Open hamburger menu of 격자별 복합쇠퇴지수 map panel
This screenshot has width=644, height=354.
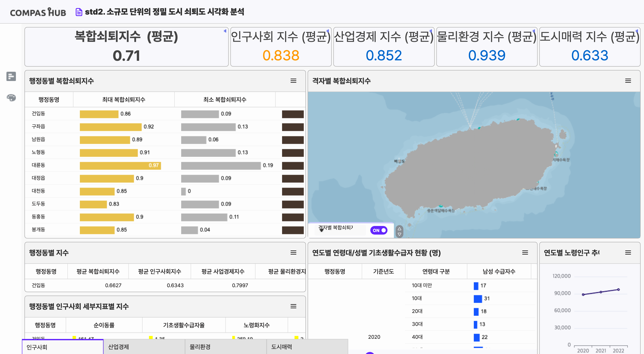pos(628,81)
